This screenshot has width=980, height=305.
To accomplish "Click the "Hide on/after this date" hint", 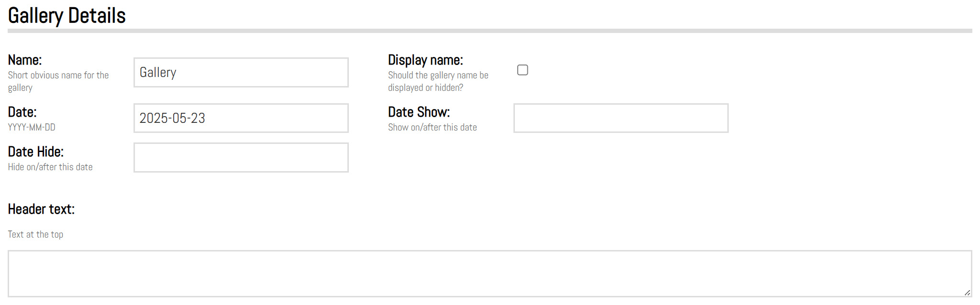I will tap(50, 167).
